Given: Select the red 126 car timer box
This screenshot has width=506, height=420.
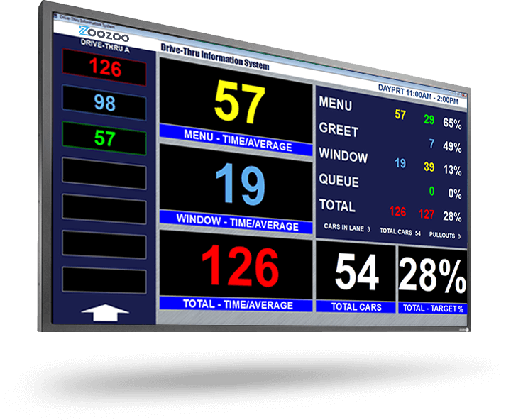Looking at the screenshot, I should 104,69.
